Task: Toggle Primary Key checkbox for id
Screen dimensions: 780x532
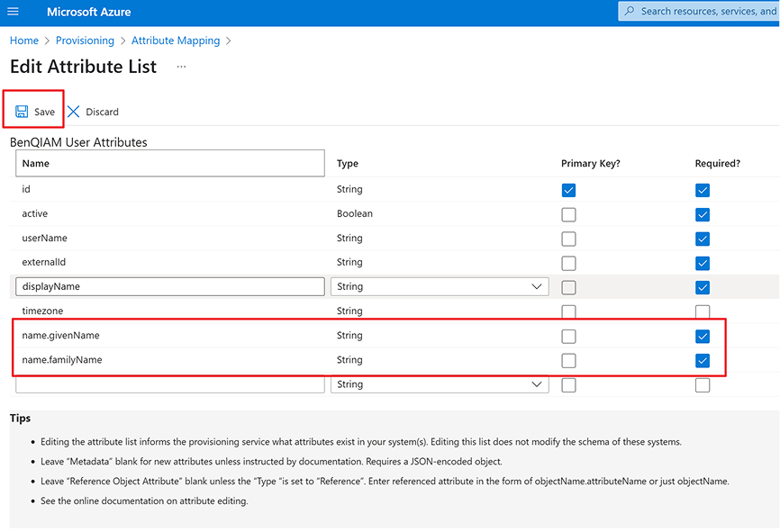Action: 568,190
